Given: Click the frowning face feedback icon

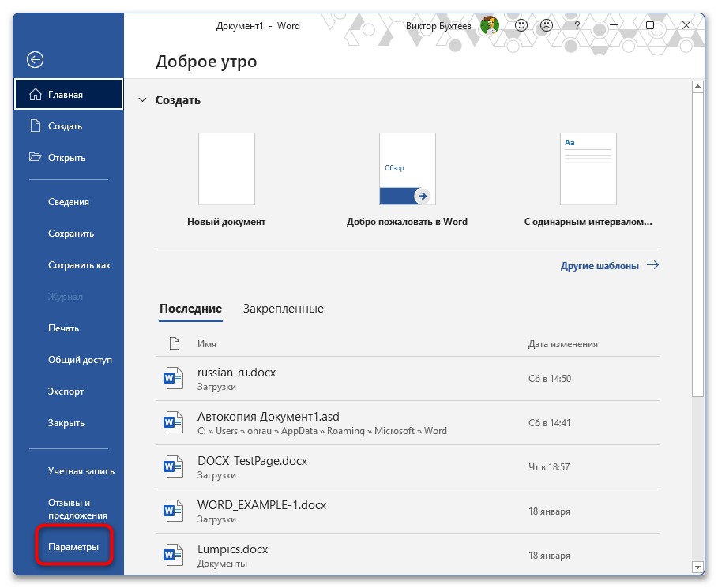Looking at the screenshot, I should click(546, 25).
